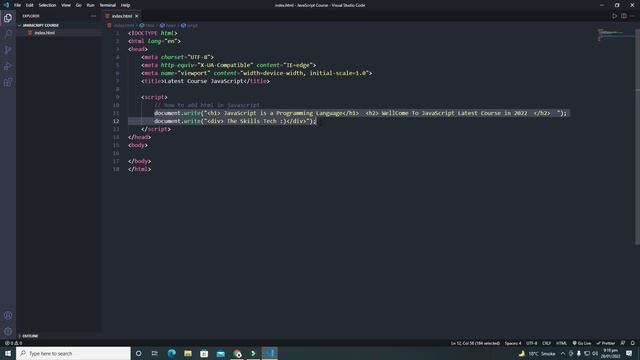The width and height of the screenshot is (640, 360).
Task: Open the Windows Start menu
Action: coord(8,353)
